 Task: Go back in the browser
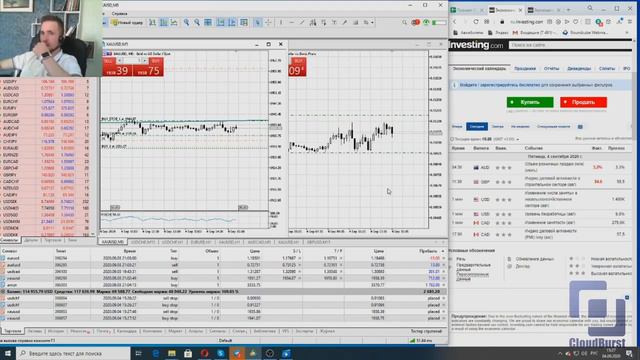pos(454,22)
